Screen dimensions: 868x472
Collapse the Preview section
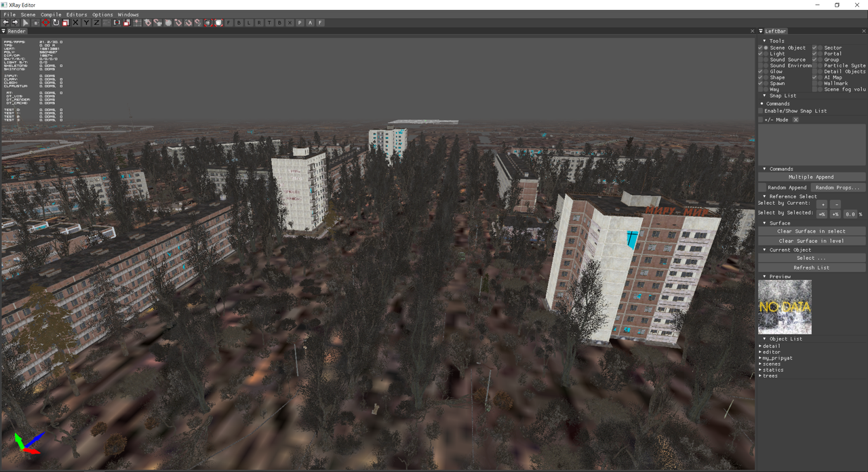(x=765, y=277)
